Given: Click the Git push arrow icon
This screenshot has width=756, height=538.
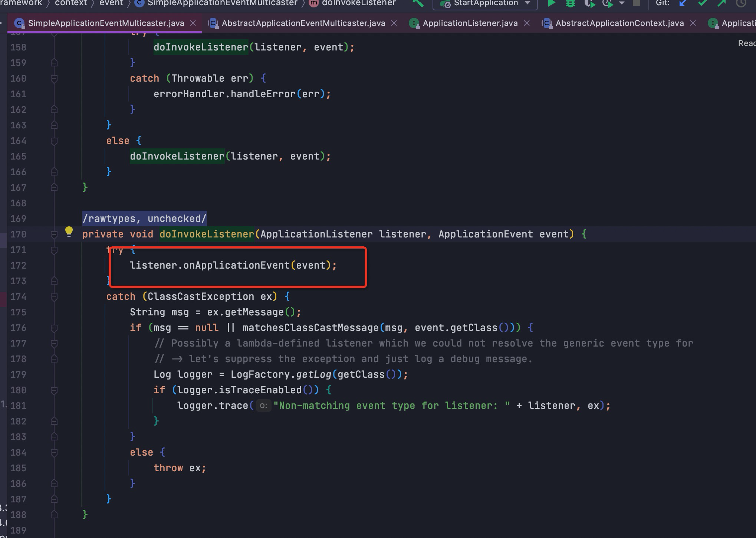Looking at the screenshot, I should point(722,3).
